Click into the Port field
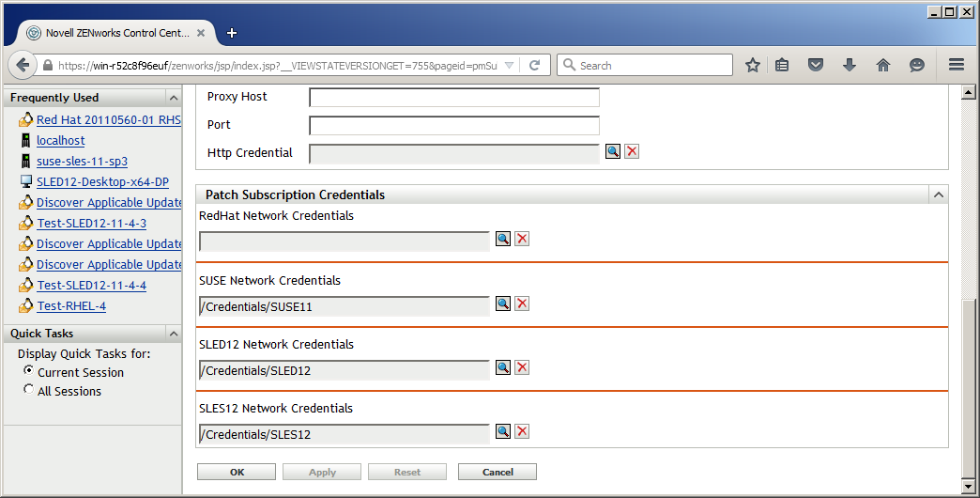This screenshot has width=980, height=498. tap(454, 125)
